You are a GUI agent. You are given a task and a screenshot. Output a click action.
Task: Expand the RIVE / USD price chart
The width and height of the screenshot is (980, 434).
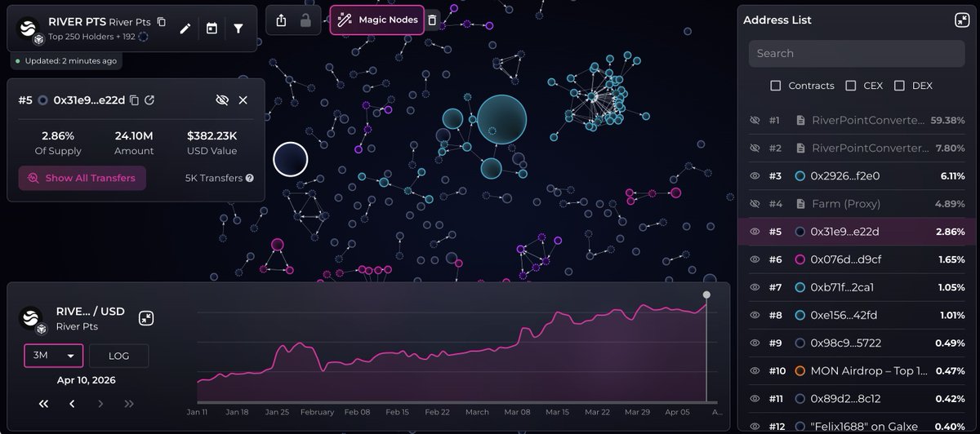tap(145, 318)
